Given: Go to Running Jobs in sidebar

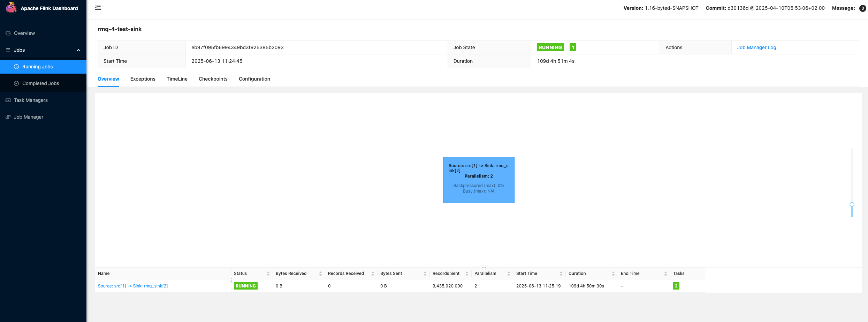Looking at the screenshot, I should pyautogui.click(x=43, y=67).
